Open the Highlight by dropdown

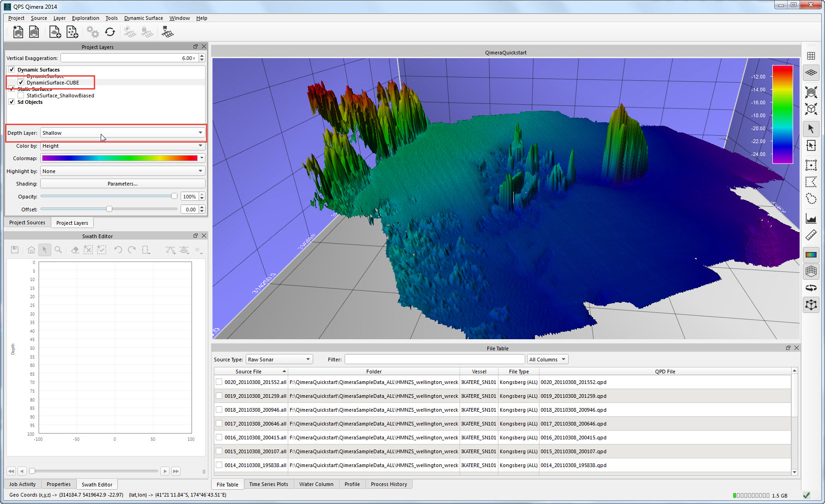pos(122,171)
